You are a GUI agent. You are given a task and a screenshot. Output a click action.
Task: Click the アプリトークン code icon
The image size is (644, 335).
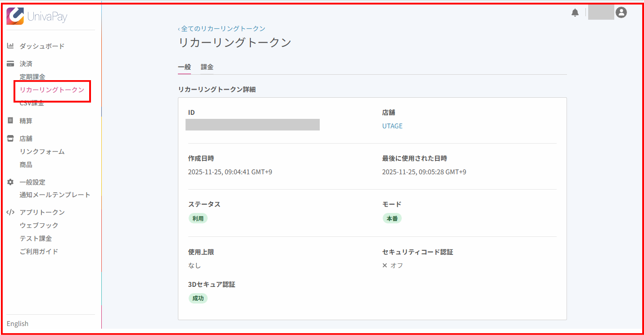click(x=10, y=212)
